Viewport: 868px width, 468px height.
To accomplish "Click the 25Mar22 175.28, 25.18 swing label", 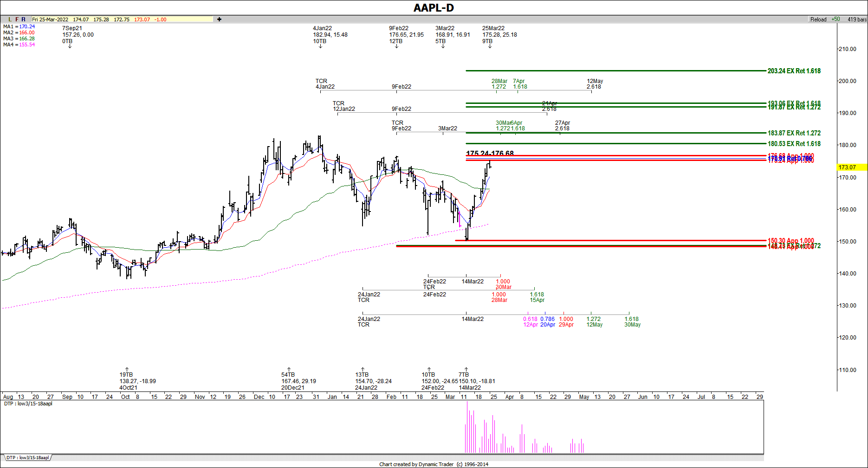I will click(499, 35).
